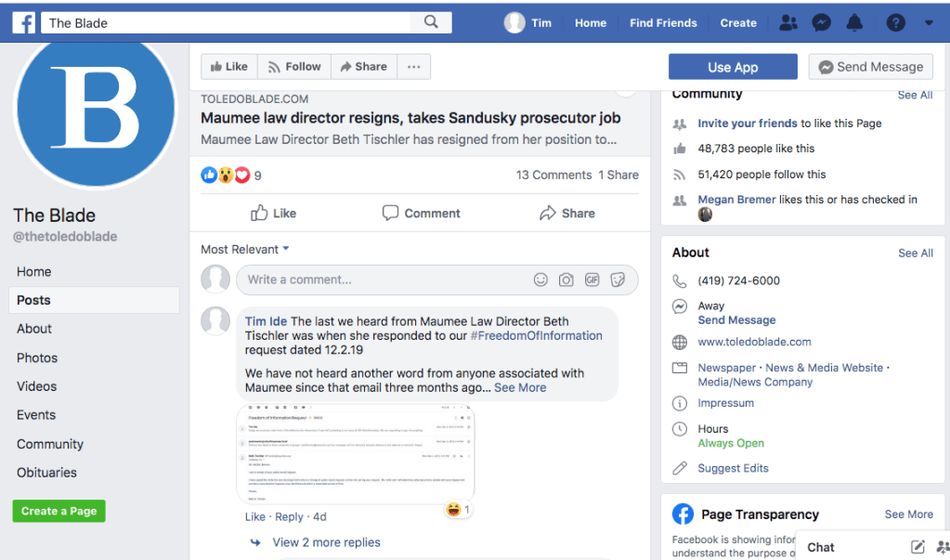The width and height of the screenshot is (950, 560).
Task: Post a sticker in the comment
Action: pyautogui.click(x=618, y=280)
